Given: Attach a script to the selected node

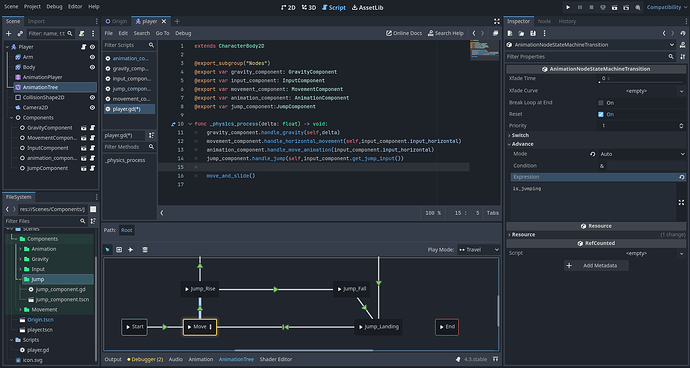Looking at the screenshot, I should [x=82, y=33].
